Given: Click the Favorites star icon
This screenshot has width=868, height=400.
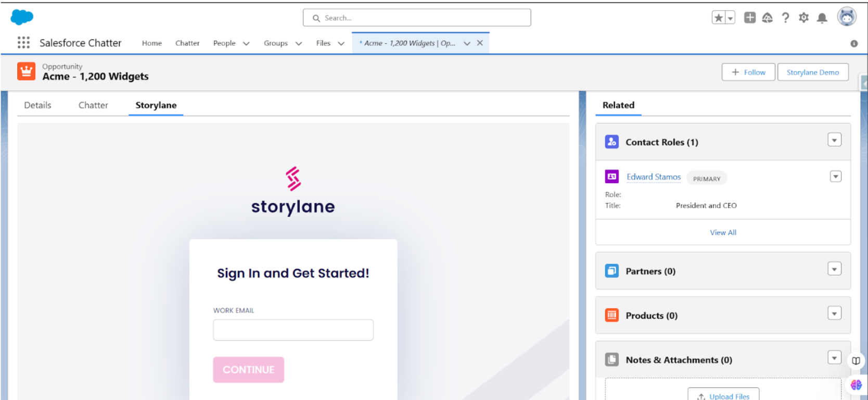Looking at the screenshot, I should pyautogui.click(x=719, y=18).
